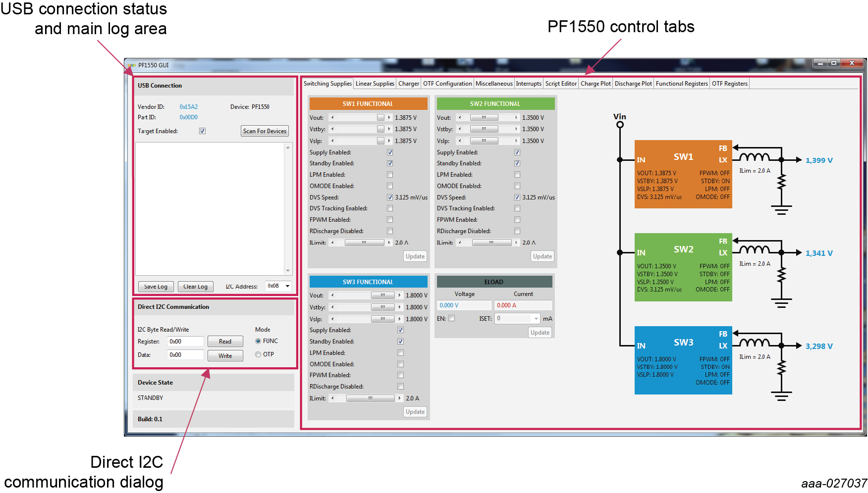Open the I2C Address dropdown
This screenshot has height=493, width=868.
click(x=287, y=286)
